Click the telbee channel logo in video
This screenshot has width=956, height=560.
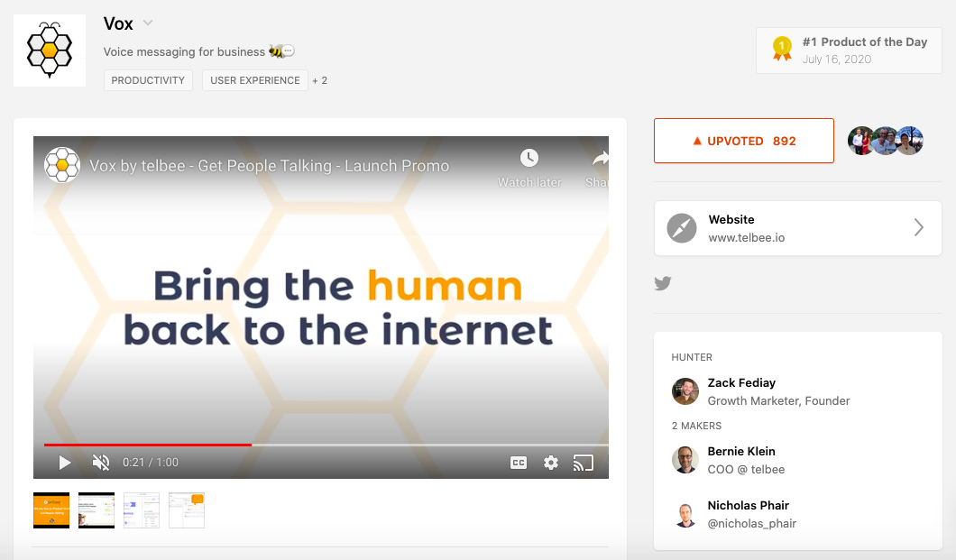tap(61, 165)
